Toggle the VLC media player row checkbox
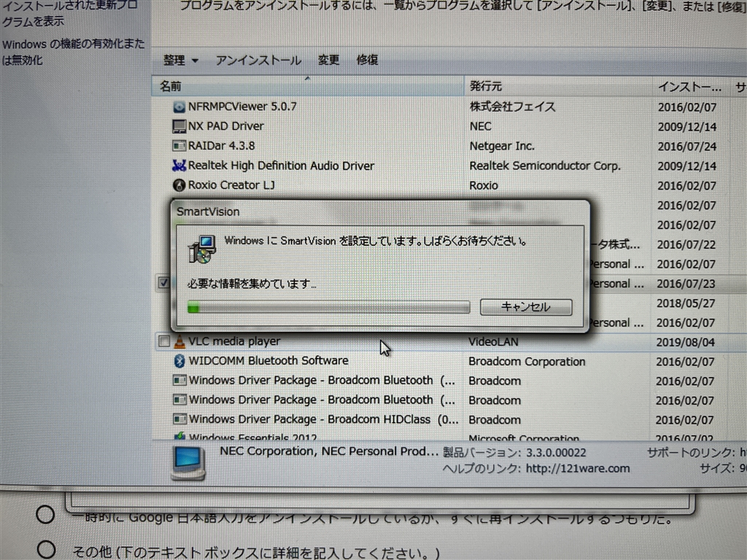 (164, 341)
